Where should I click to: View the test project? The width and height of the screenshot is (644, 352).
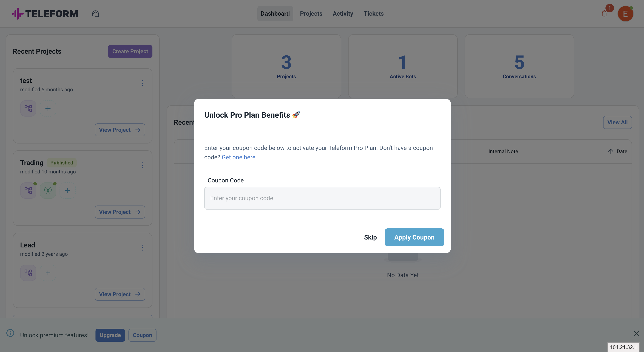120,130
